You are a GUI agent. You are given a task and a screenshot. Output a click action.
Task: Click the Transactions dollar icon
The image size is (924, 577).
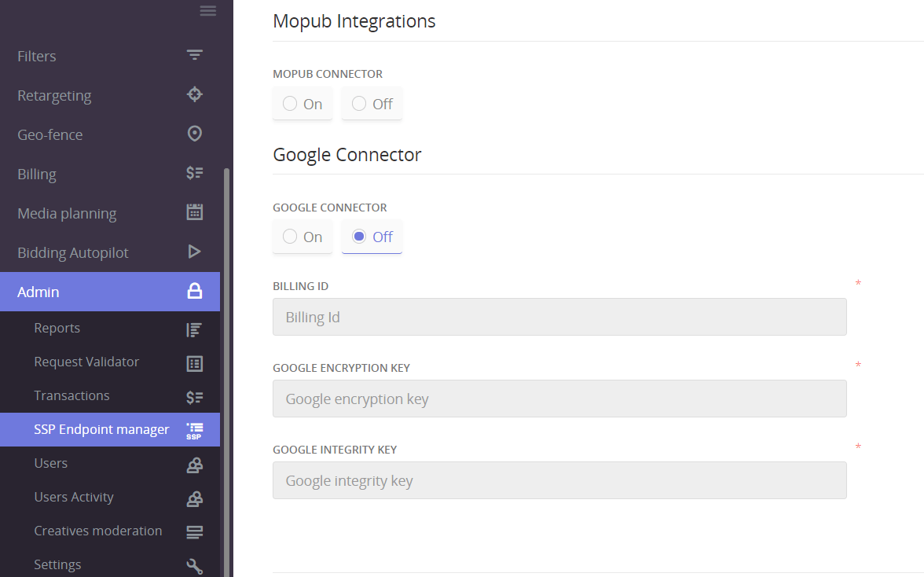pyautogui.click(x=195, y=398)
